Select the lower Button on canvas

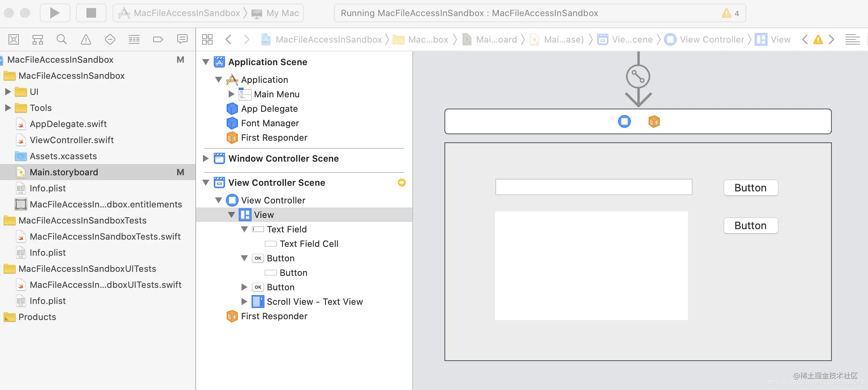751,226
